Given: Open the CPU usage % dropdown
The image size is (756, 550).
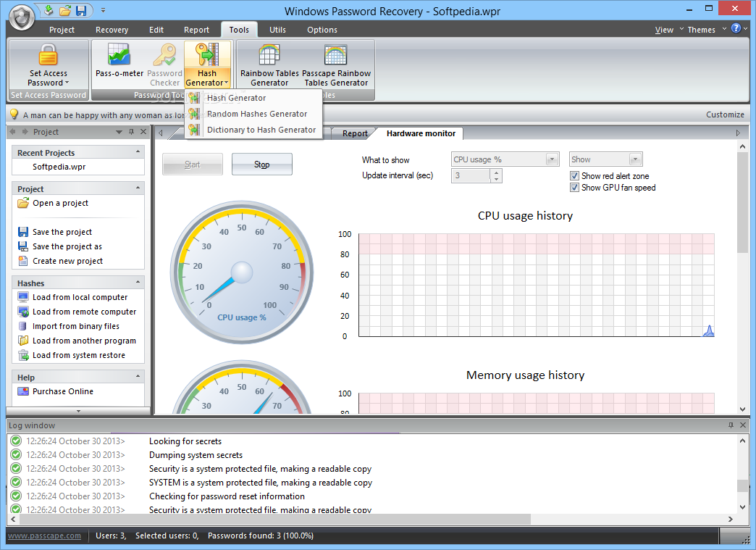Looking at the screenshot, I should click(x=553, y=159).
